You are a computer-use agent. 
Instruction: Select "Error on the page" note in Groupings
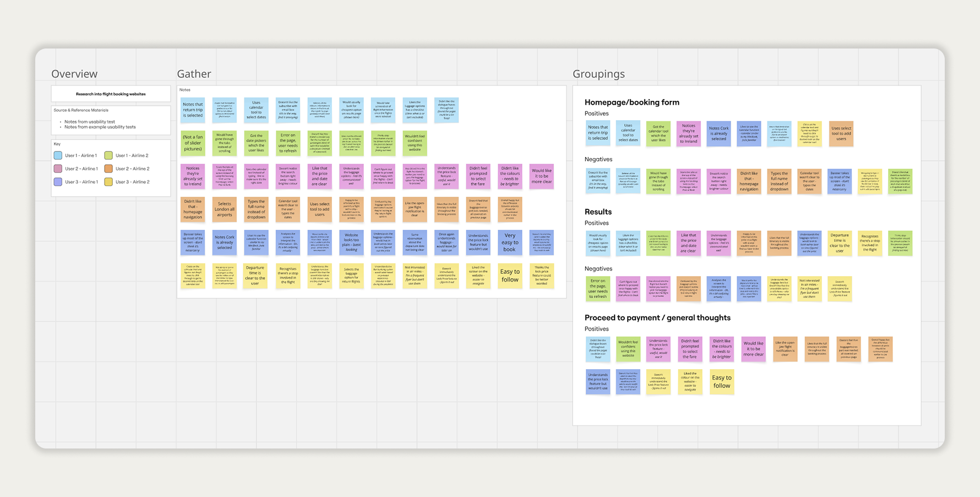pyautogui.click(x=597, y=289)
